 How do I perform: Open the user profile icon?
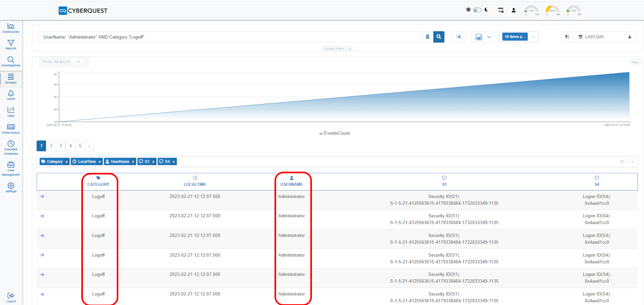coord(514,10)
